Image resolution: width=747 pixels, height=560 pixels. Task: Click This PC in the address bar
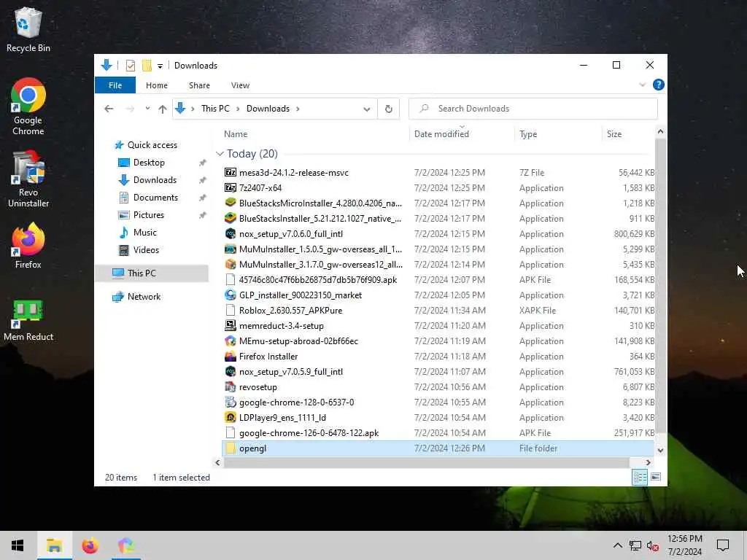pyautogui.click(x=215, y=109)
